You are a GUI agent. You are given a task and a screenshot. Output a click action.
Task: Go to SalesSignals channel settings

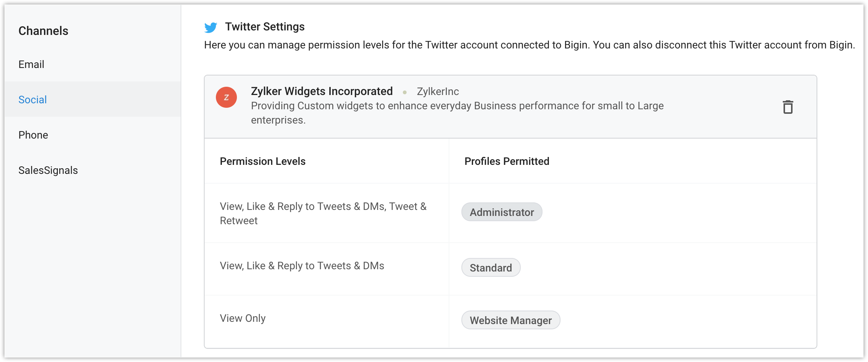pyautogui.click(x=48, y=170)
